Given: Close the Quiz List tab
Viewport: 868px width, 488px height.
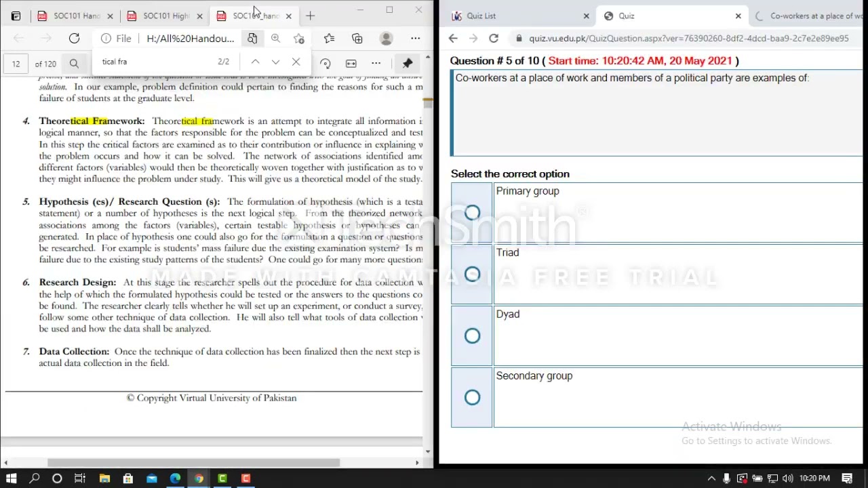Looking at the screenshot, I should coord(587,16).
